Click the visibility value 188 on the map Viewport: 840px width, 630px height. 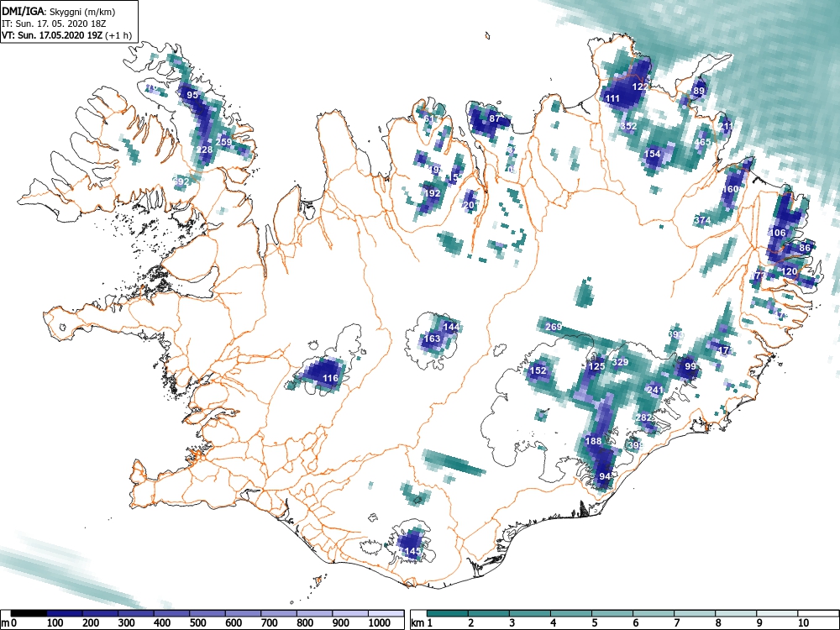click(593, 442)
